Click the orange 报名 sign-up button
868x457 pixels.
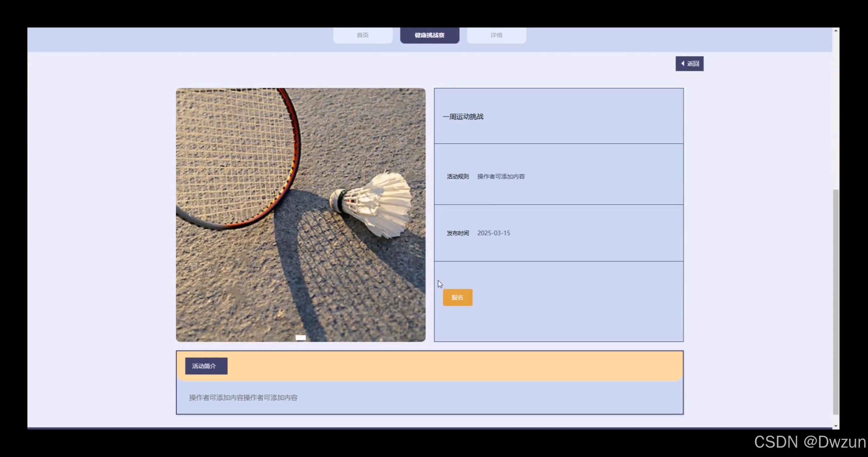pyautogui.click(x=457, y=297)
